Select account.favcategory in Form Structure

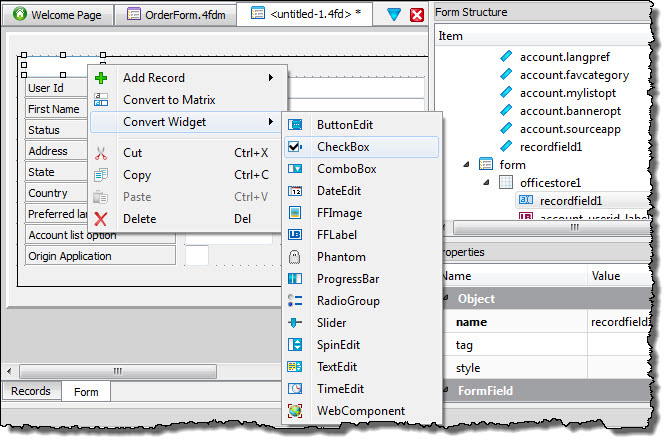point(574,75)
